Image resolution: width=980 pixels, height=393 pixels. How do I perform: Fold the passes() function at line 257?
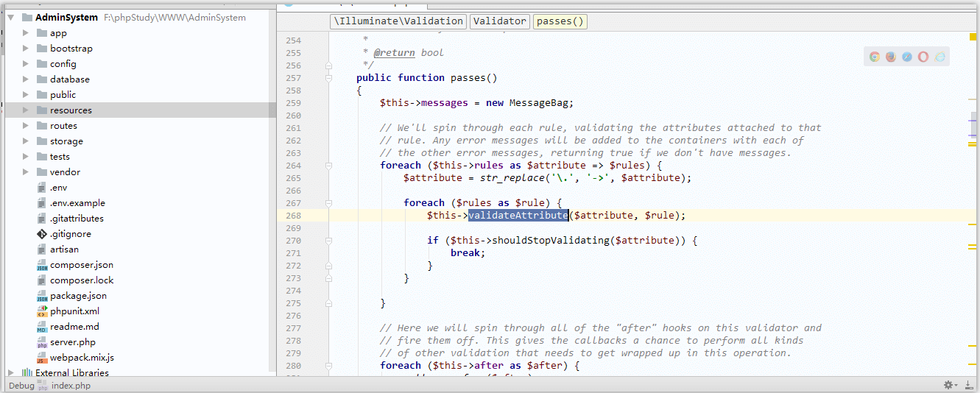[x=328, y=78]
